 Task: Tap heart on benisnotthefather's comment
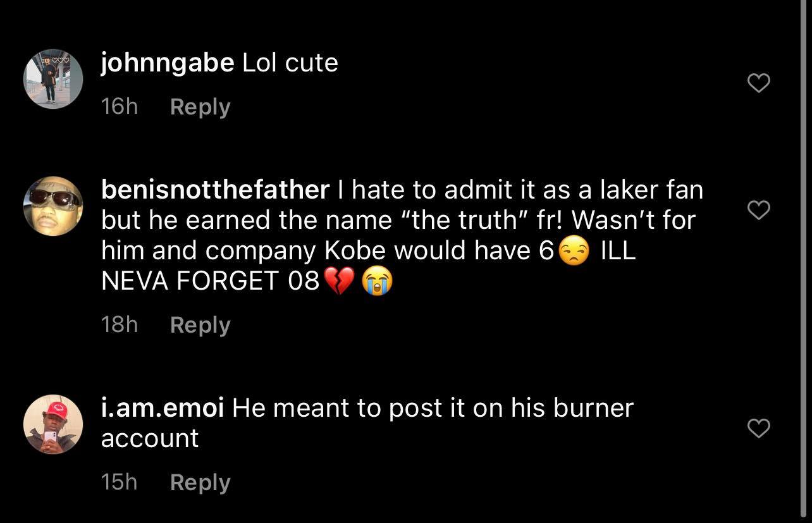coord(758,209)
